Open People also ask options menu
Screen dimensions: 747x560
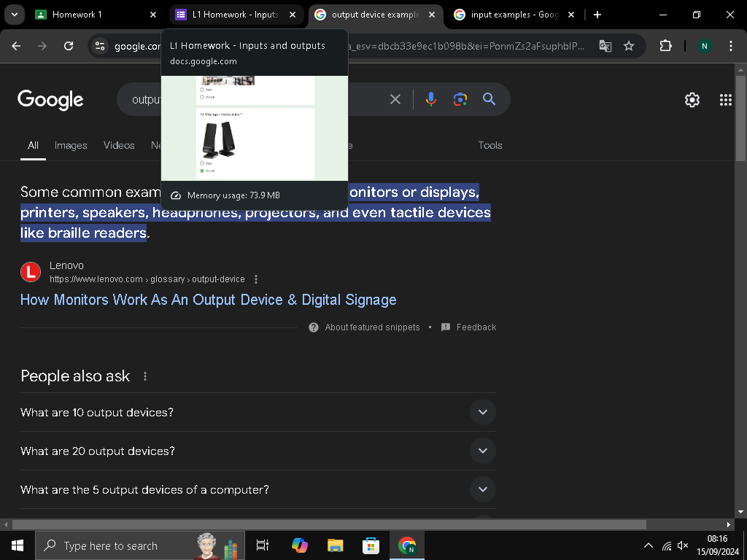tap(145, 376)
